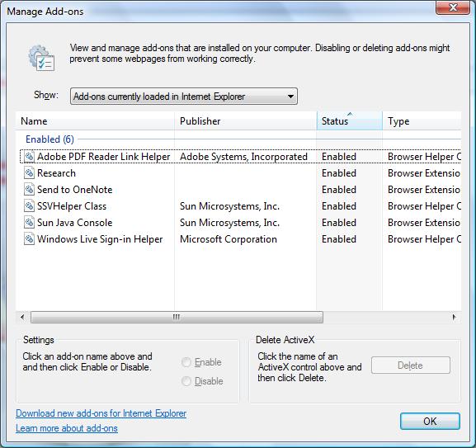Select the Sun Java Console icon

pos(29,223)
